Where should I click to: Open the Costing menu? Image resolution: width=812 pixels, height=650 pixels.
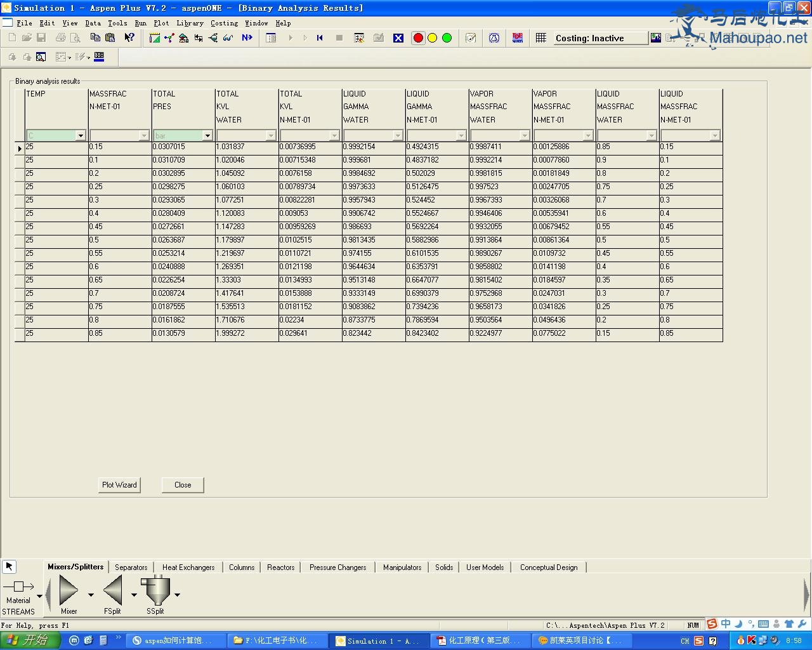coord(224,23)
